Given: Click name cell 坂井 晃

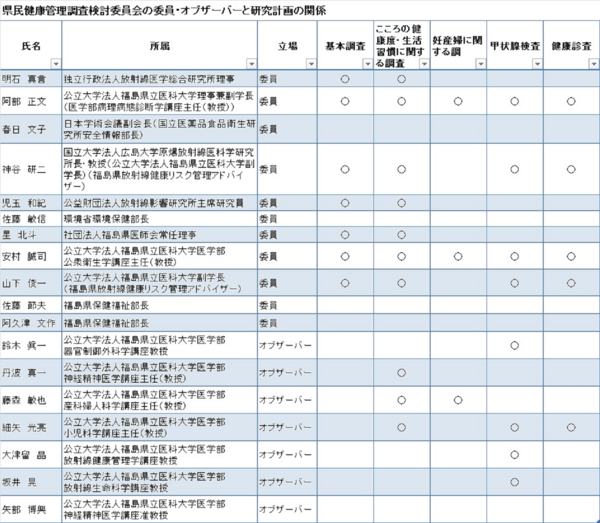Looking at the screenshot, I should (x=31, y=482).
